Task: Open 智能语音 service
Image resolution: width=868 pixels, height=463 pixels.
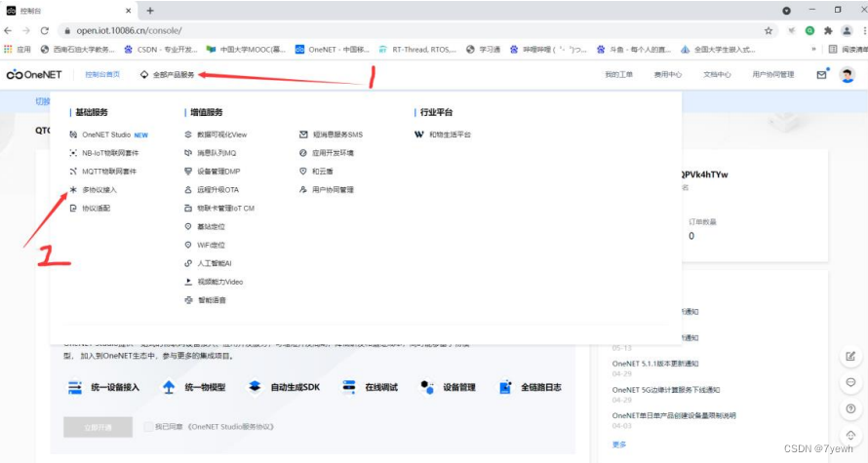Action: [206, 300]
